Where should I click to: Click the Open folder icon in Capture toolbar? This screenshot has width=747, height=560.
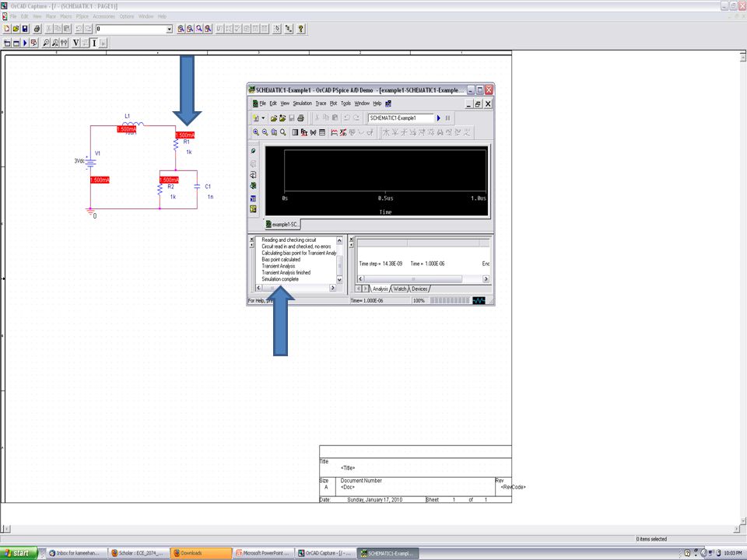[x=16, y=29]
